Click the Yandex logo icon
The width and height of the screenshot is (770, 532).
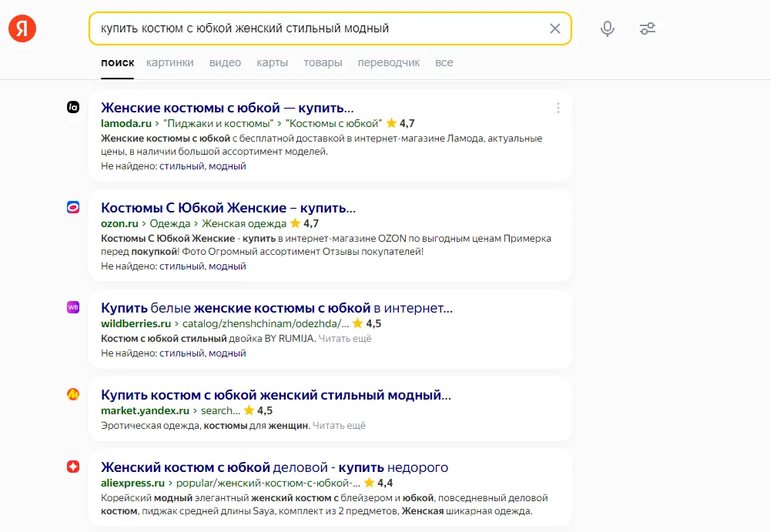[x=22, y=28]
